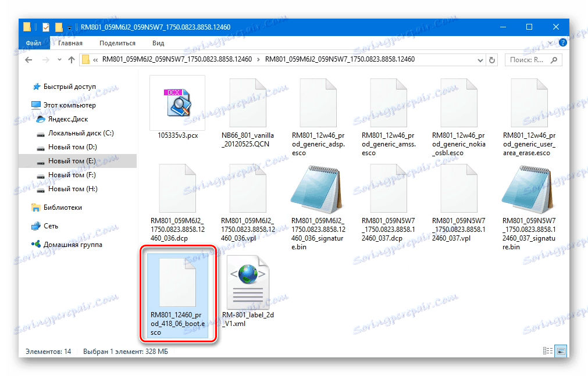Click the 105335v3.pcx file name label
The width and height of the screenshot is (588, 376).
178,135
